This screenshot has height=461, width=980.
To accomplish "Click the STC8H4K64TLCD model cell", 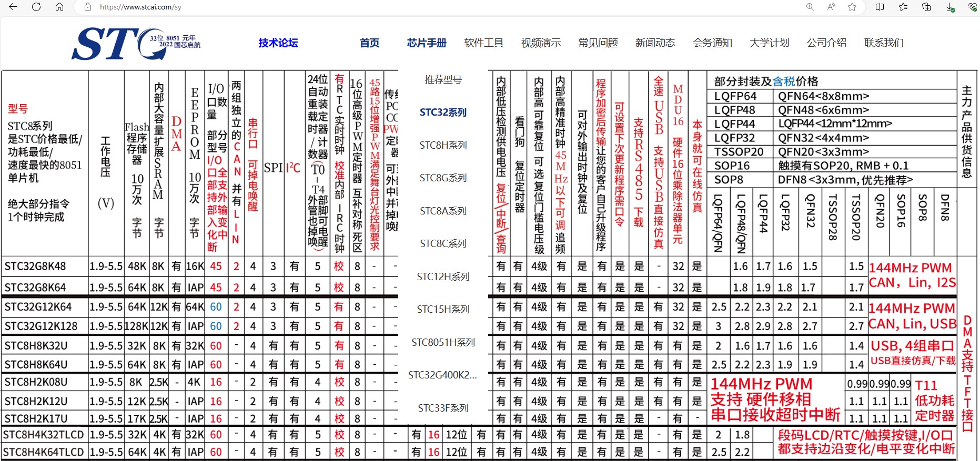I will click(x=44, y=452).
